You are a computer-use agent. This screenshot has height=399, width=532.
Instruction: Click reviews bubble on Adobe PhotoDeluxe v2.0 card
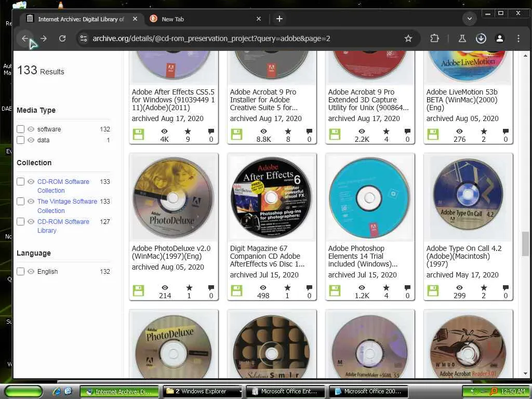(x=211, y=288)
